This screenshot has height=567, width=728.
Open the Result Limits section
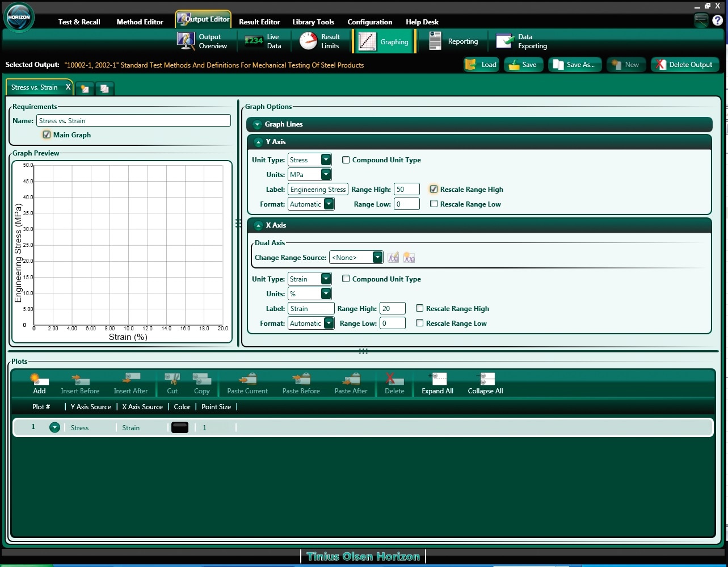(x=319, y=41)
